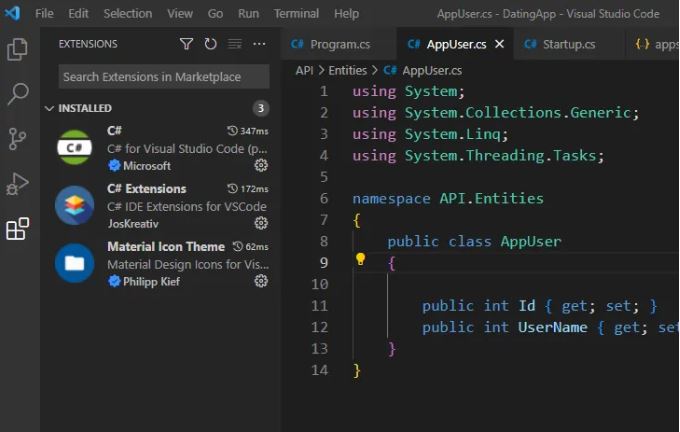Open the Terminal menu
The width and height of the screenshot is (680, 432).
click(296, 13)
